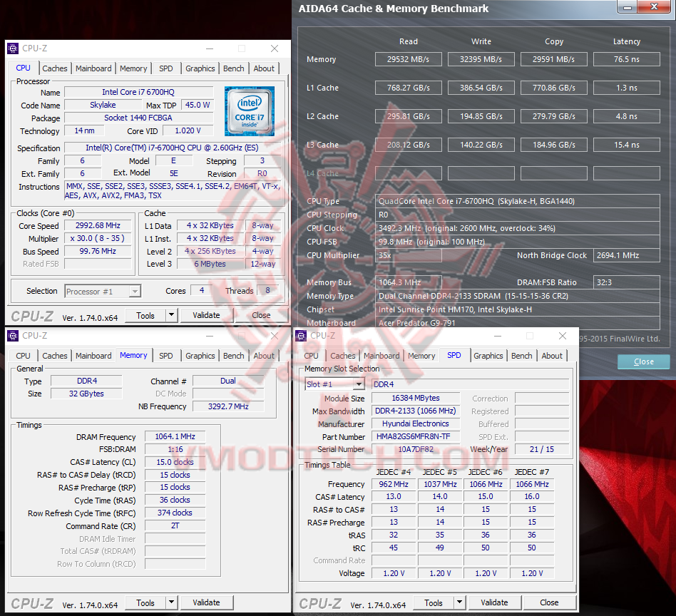Close AIDA64 window with red X button
This screenshot has width=676, height=616.
[654, 7]
